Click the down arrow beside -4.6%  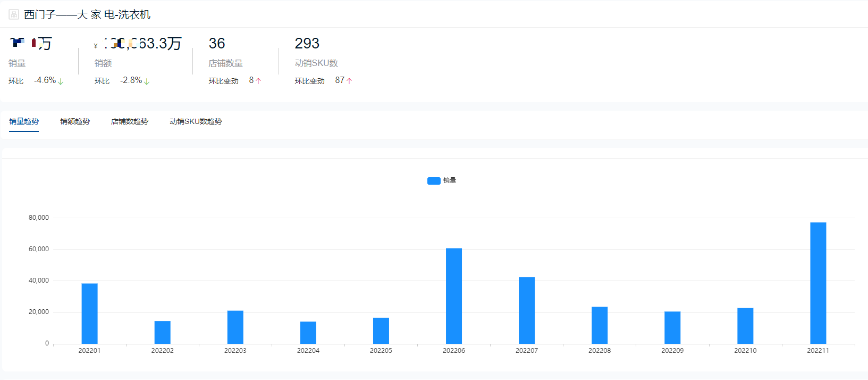tap(61, 81)
